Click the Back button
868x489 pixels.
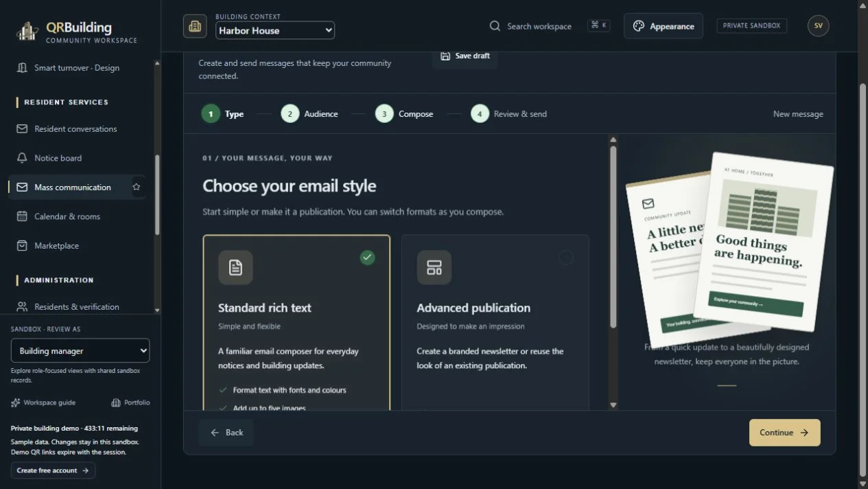(x=226, y=433)
